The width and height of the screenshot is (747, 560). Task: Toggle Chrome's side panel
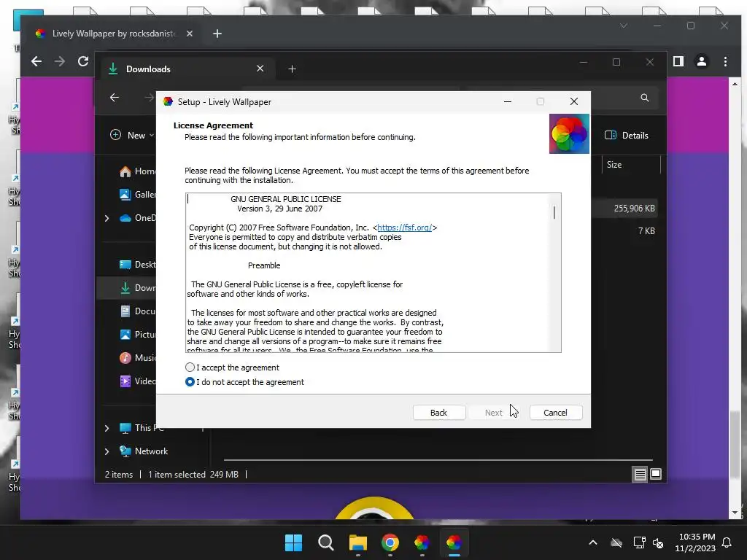(x=678, y=61)
